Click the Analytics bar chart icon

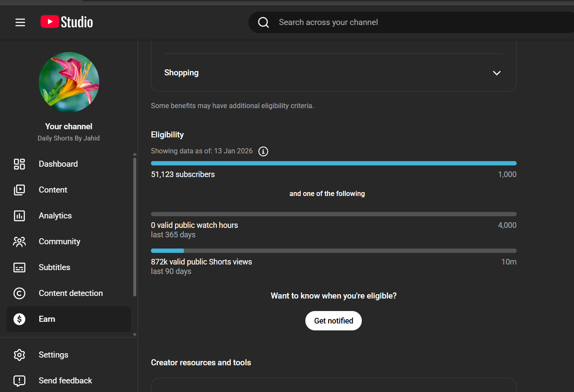tap(19, 216)
